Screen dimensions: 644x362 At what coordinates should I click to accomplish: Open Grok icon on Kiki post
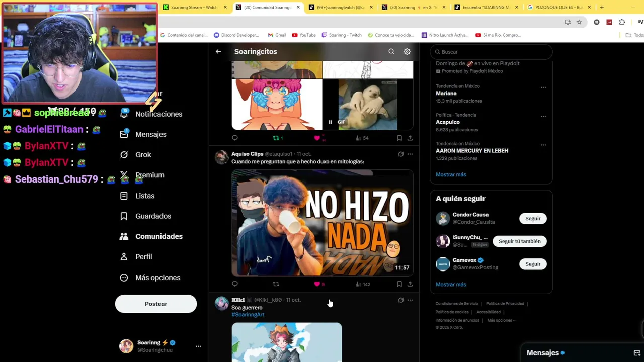[401, 300]
